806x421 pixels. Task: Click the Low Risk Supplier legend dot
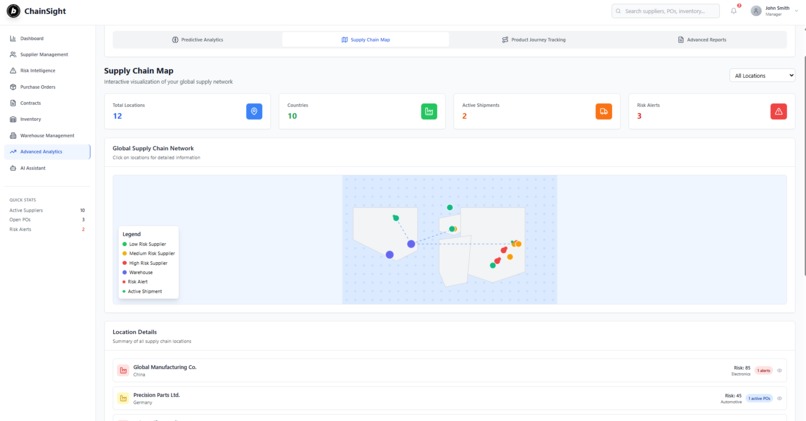pyautogui.click(x=124, y=244)
